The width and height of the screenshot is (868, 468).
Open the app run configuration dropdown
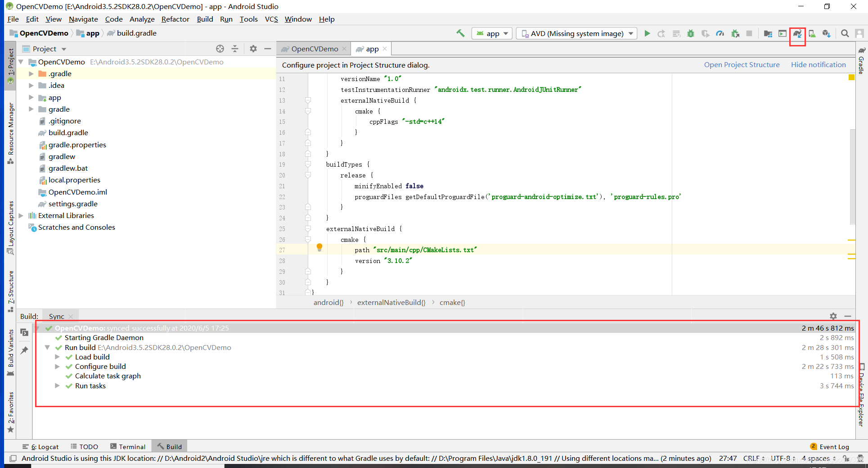[492, 33]
